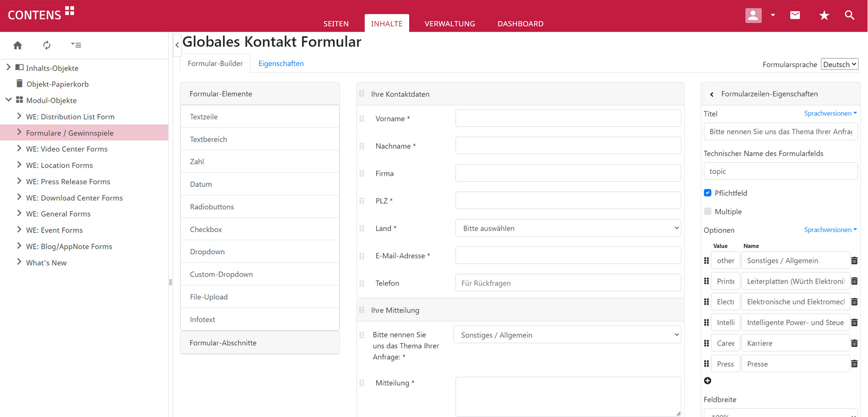
Task: Open the mail envelope icon
Action: point(795,15)
